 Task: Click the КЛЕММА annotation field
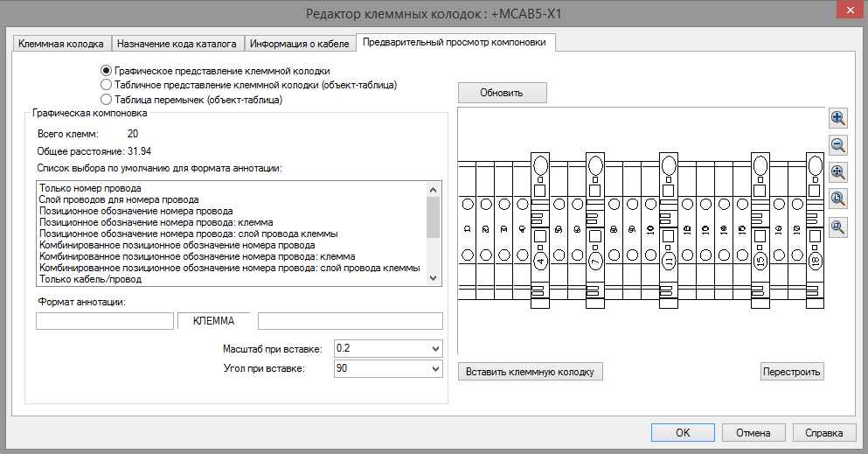tap(213, 321)
